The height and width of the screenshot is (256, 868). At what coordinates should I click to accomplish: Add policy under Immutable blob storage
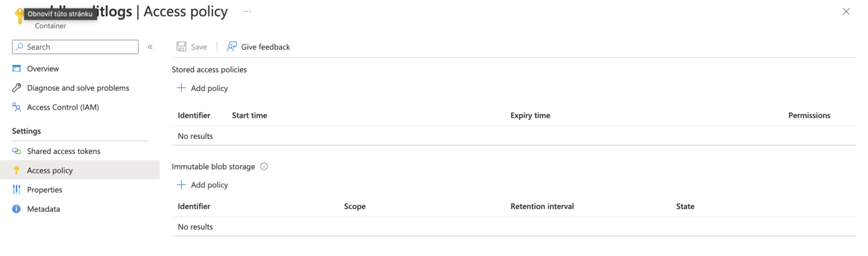click(203, 185)
